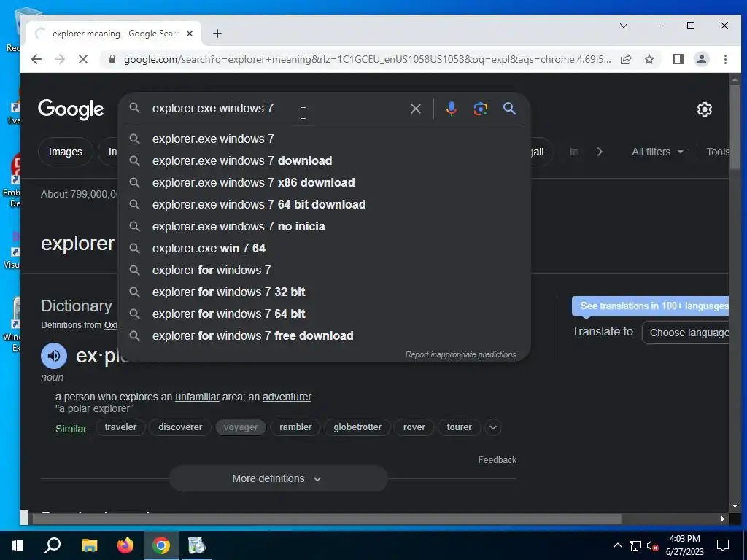Open a new Chrome tab
The image size is (747, 560).
click(217, 34)
